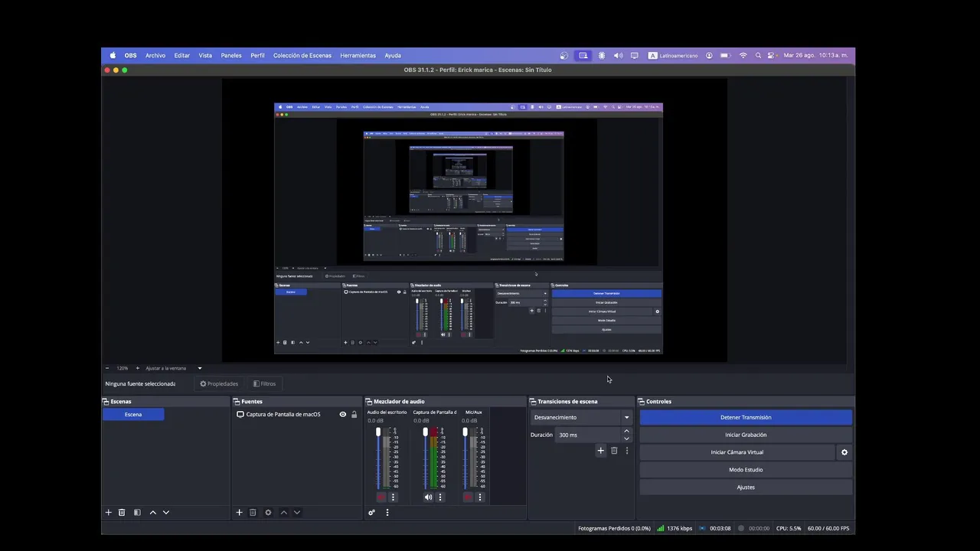Move scene up arrow in Escenas toolbar
The image size is (980, 551).
pyautogui.click(x=153, y=513)
